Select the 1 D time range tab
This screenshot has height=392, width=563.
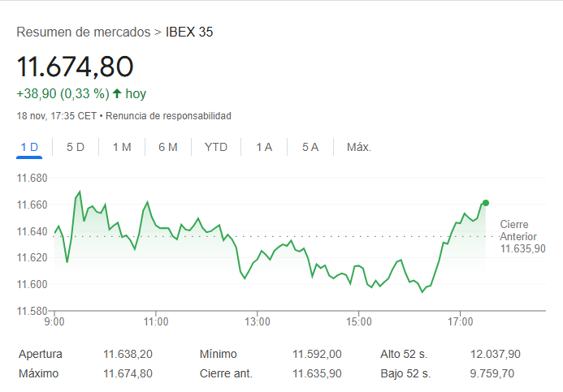29,147
